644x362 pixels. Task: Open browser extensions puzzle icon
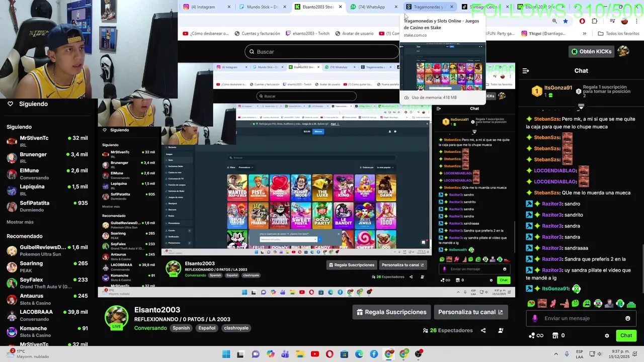tap(595, 21)
